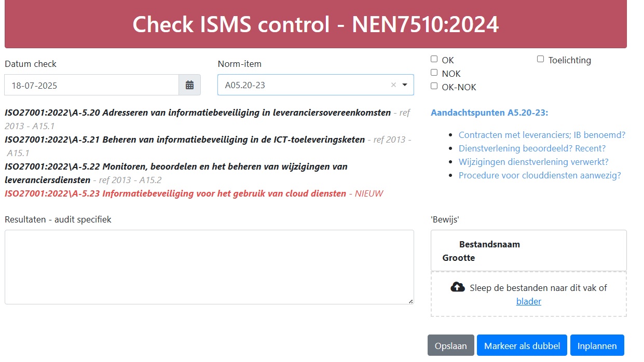Click the Check ISMS control title banner

click(316, 24)
